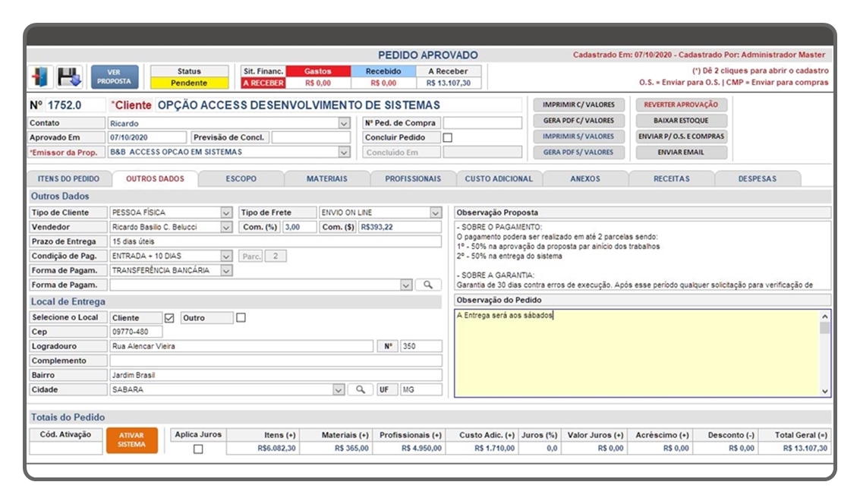Open the Cidade dropdown
Image resolution: width=860 pixels, height=504 pixels.
click(x=339, y=389)
